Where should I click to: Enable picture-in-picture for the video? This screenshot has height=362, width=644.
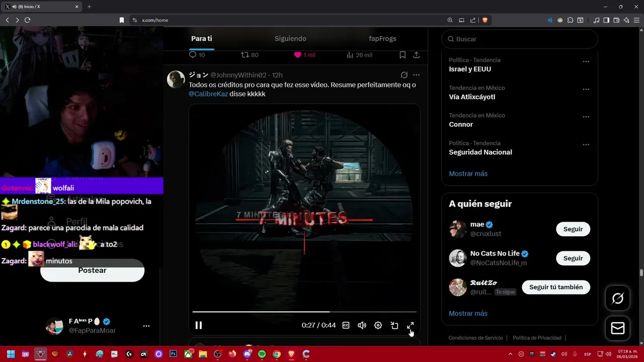[394, 325]
